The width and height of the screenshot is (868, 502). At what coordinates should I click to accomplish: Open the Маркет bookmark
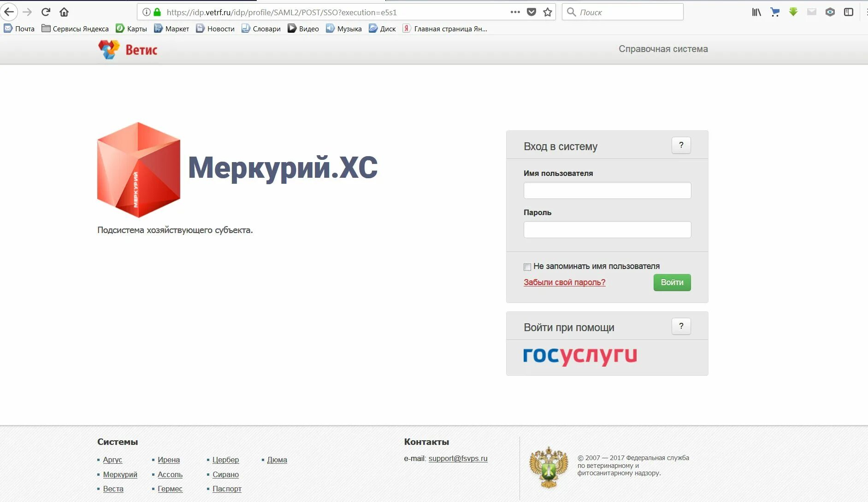coord(171,29)
